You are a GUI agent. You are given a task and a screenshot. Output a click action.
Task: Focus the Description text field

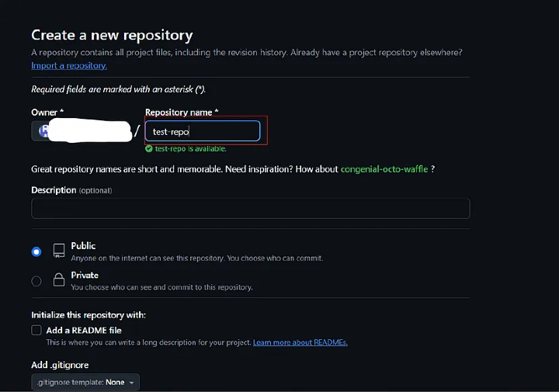[250, 208]
